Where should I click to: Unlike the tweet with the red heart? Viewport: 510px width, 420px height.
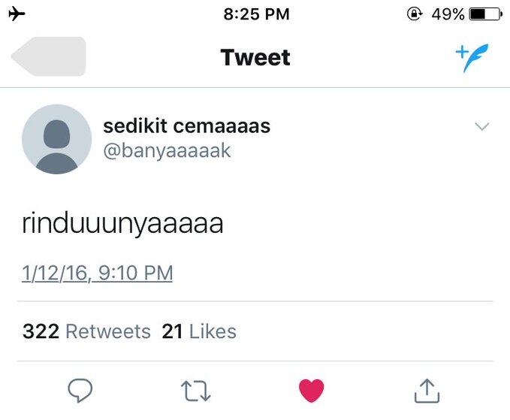(311, 389)
